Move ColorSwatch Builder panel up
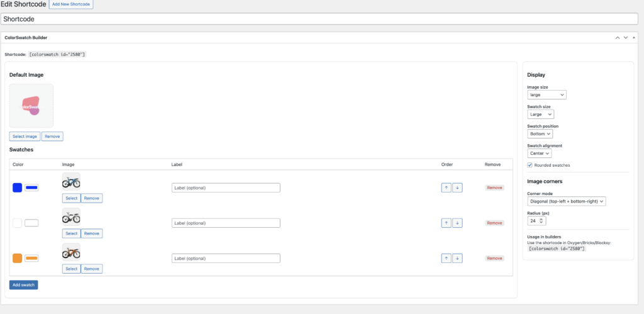644x314 pixels. pyautogui.click(x=618, y=38)
